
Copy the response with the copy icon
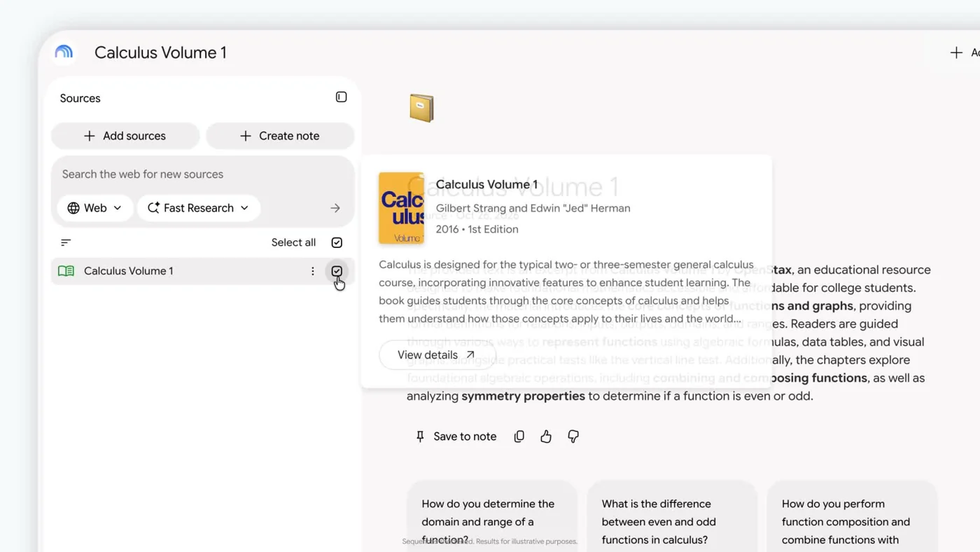(x=519, y=436)
